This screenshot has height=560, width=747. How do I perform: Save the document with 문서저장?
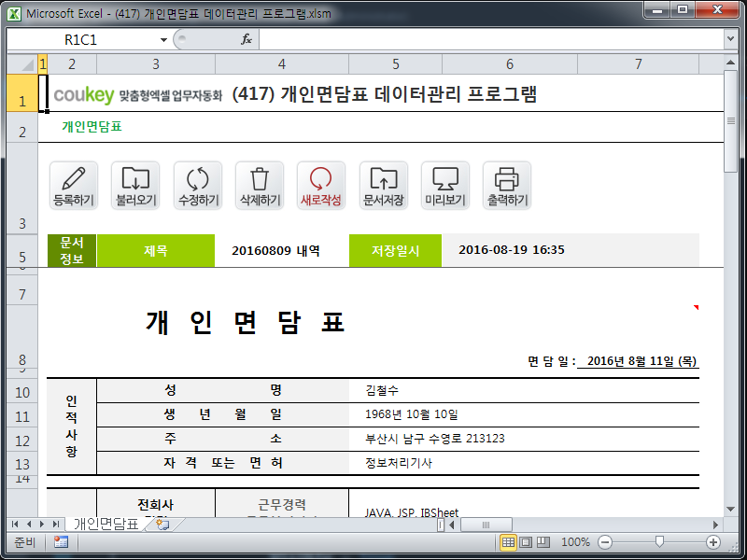tap(384, 186)
